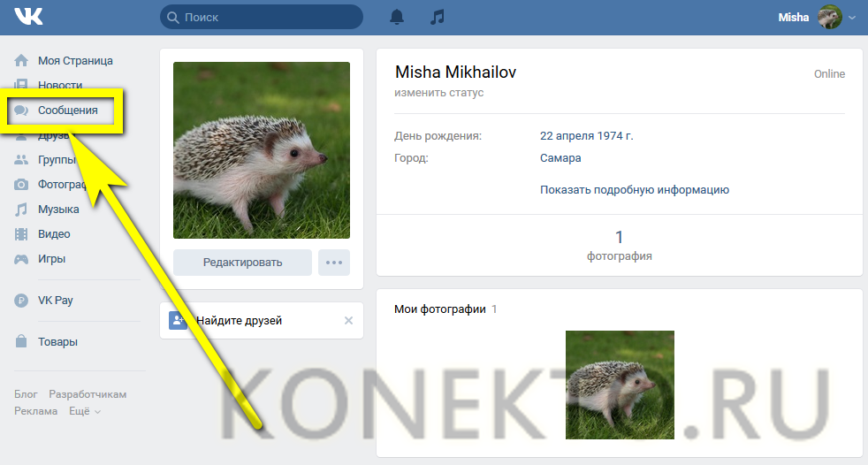Click the home icon beside Моя Страница
This screenshot has height=465, width=868.
[21, 61]
